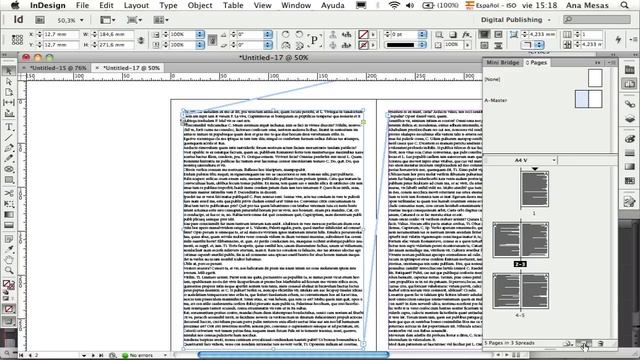Open the Window menu
This screenshot has width=640, height=360.
coord(296,5)
